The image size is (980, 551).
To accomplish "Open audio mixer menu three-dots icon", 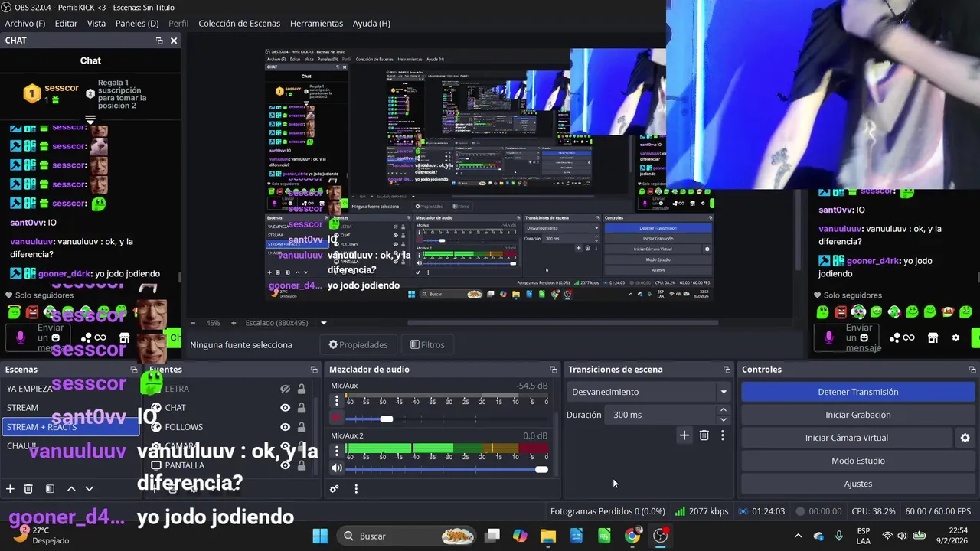I will (x=356, y=488).
